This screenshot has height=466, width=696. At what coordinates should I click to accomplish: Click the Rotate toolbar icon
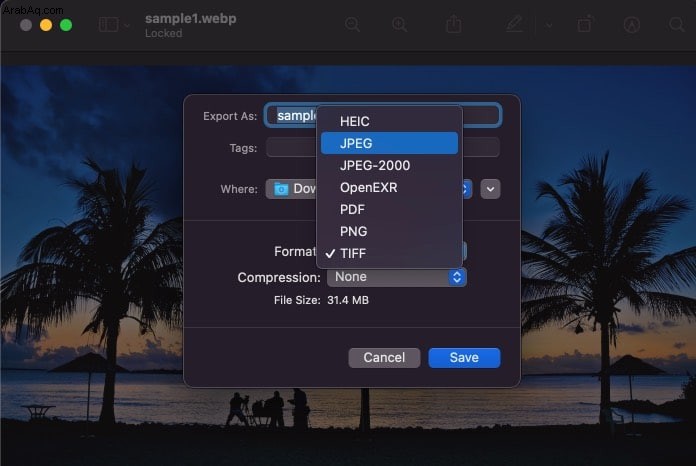[x=585, y=24]
